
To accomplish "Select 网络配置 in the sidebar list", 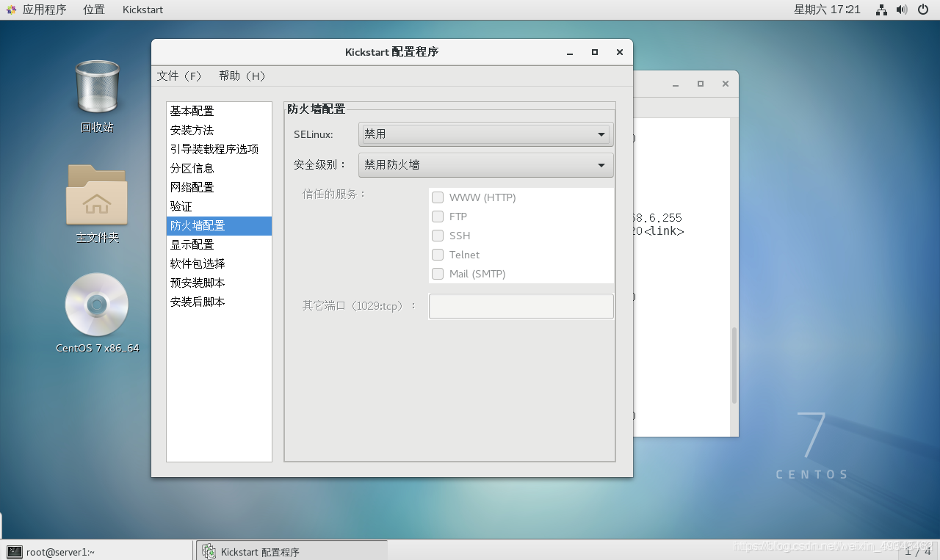I will point(219,187).
